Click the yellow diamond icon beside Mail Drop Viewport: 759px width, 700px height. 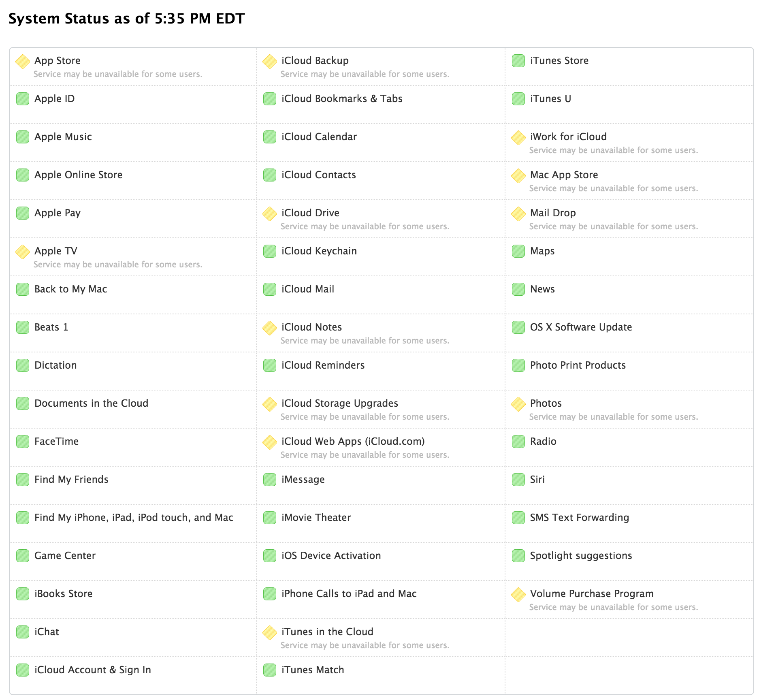coord(518,214)
